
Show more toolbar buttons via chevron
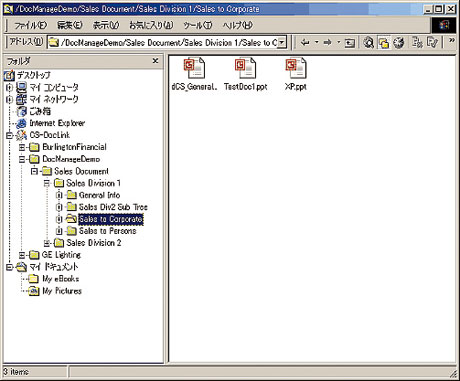pos(452,41)
